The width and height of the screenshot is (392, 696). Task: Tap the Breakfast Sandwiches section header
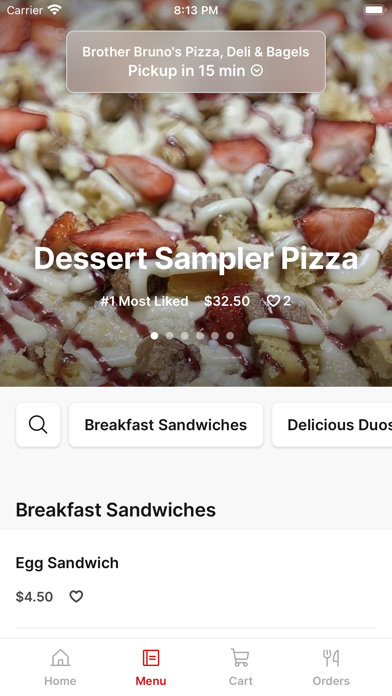[x=116, y=510]
